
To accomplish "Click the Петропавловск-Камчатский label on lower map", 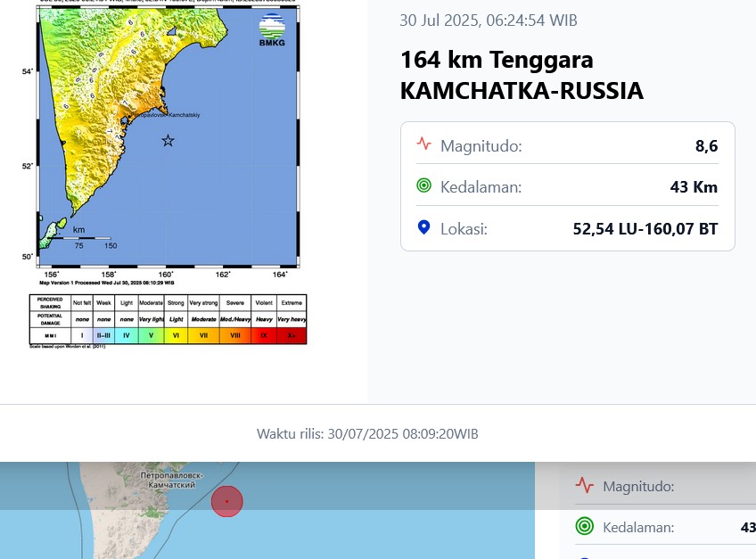I will click(x=172, y=481).
